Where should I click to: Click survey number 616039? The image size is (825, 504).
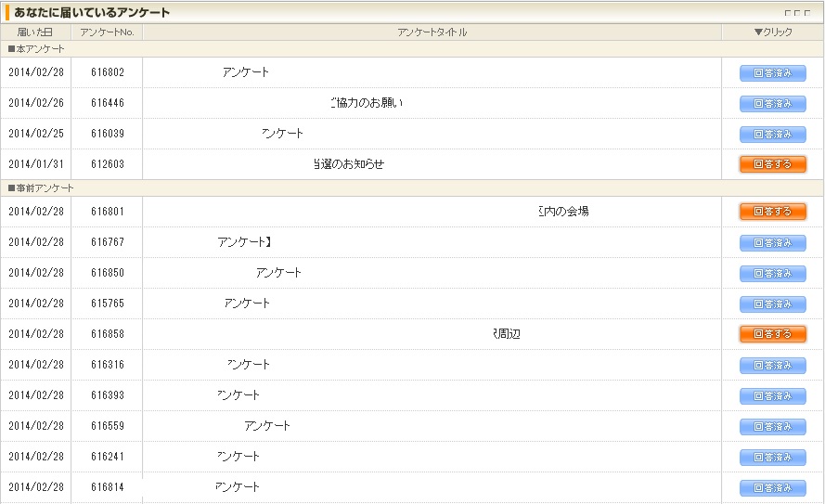click(108, 133)
